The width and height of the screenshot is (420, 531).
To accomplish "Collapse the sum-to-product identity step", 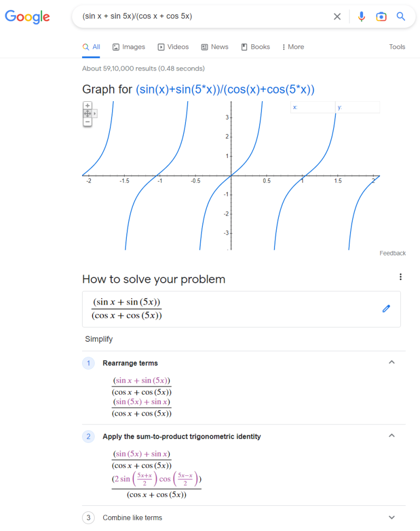I will [x=392, y=435].
